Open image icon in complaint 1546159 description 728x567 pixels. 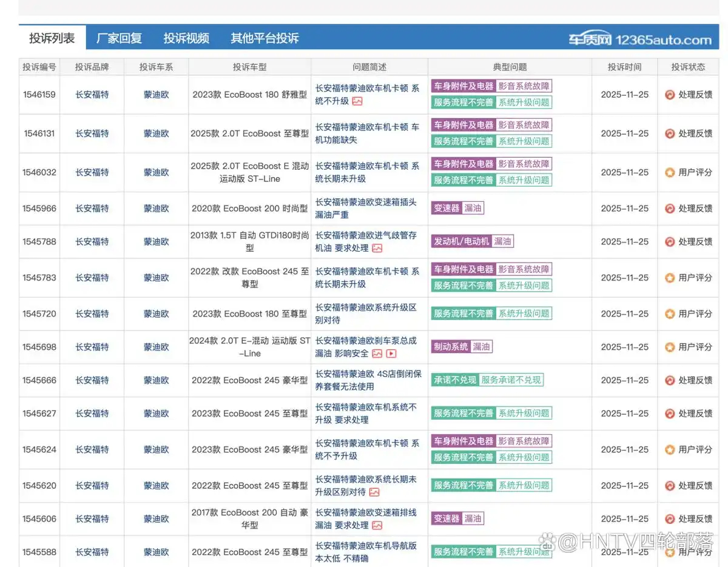(x=357, y=101)
